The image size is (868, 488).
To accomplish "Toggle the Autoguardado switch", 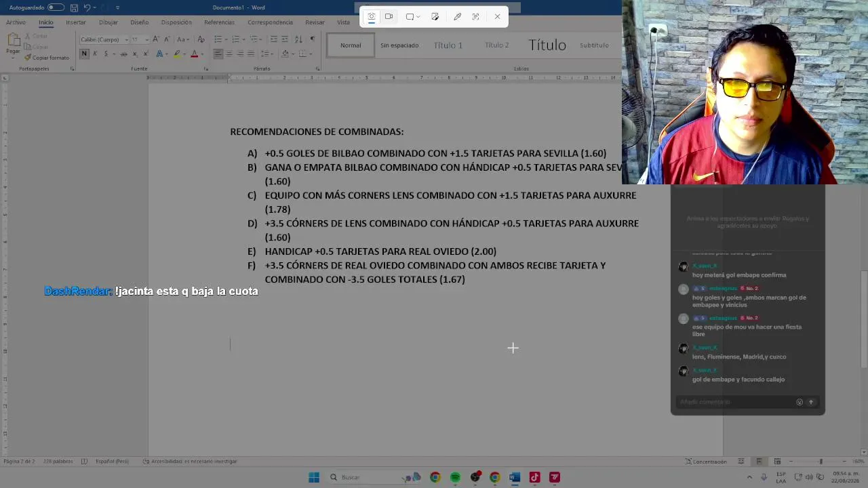I will (56, 7).
